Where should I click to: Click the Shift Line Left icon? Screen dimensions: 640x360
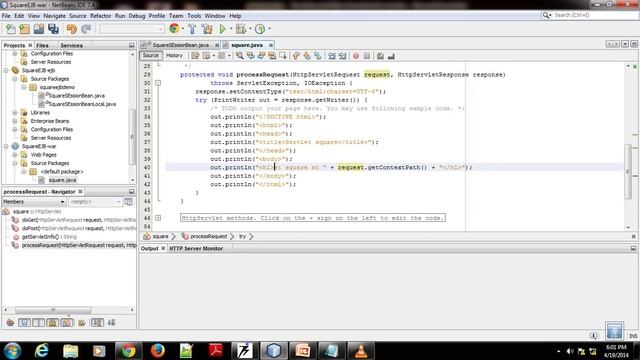coord(331,56)
